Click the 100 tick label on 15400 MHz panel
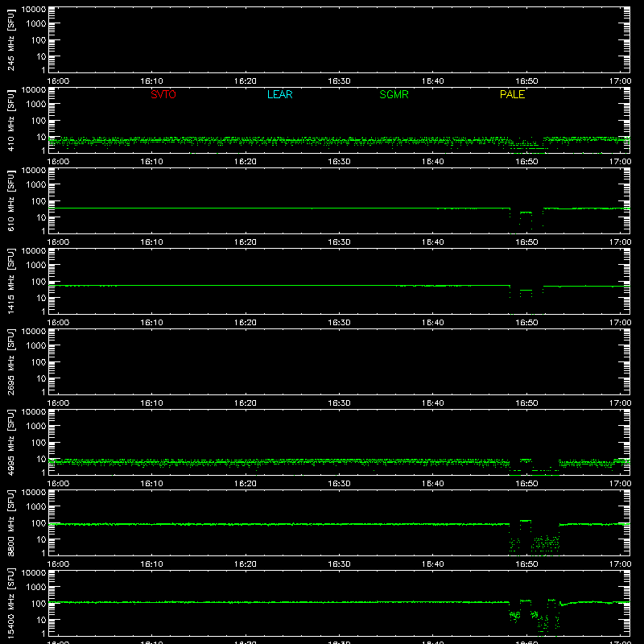Screen dimensions: 644x644 coord(38,604)
